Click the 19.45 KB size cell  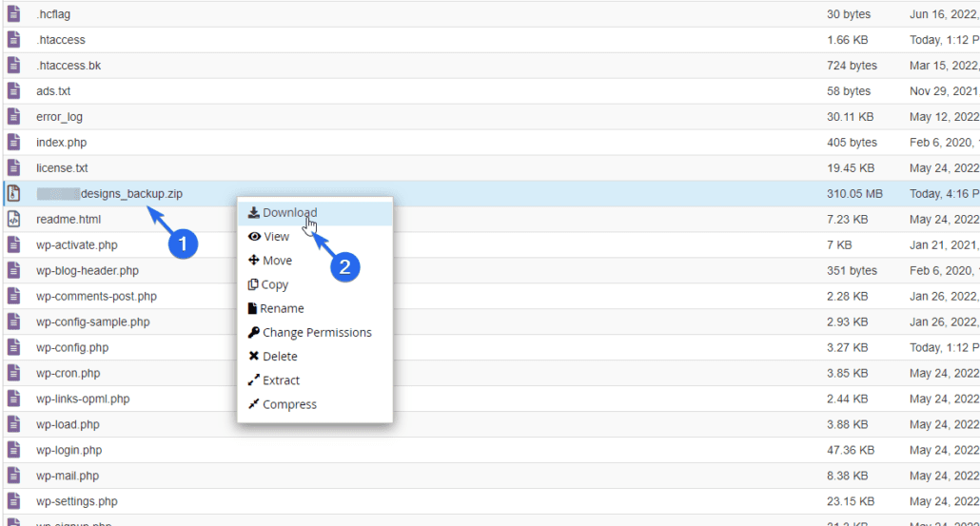pyautogui.click(x=850, y=168)
